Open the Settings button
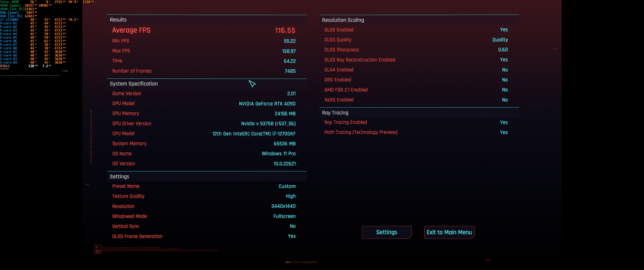644x270 pixels. tap(386, 232)
